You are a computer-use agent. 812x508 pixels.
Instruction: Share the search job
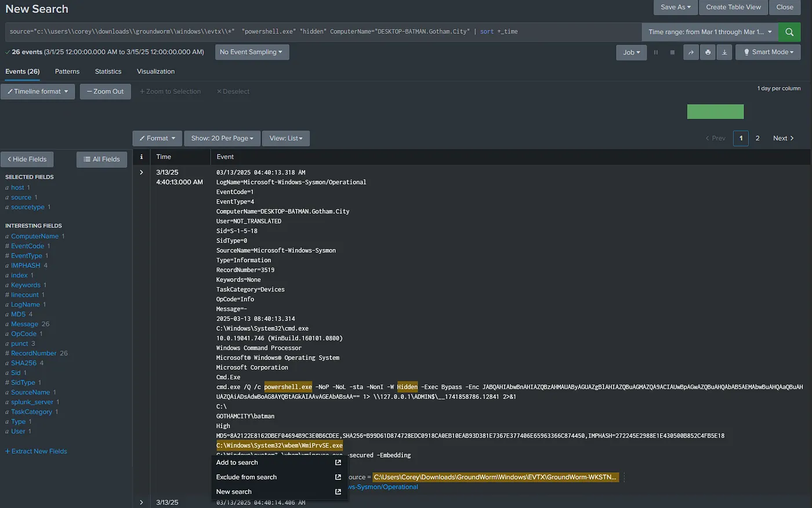coord(691,52)
